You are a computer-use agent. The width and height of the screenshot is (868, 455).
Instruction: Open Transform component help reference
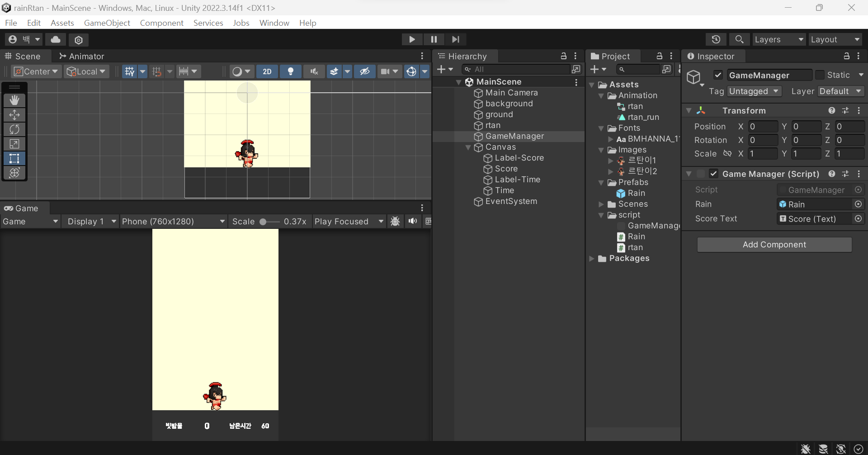(832, 111)
